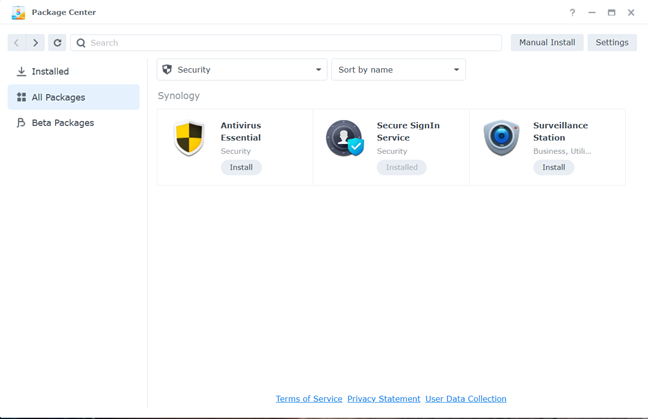Image resolution: width=648 pixels, height=419 pixels.
Task: Select Beta Packages in the sidebar
Action: coord(74,123)
